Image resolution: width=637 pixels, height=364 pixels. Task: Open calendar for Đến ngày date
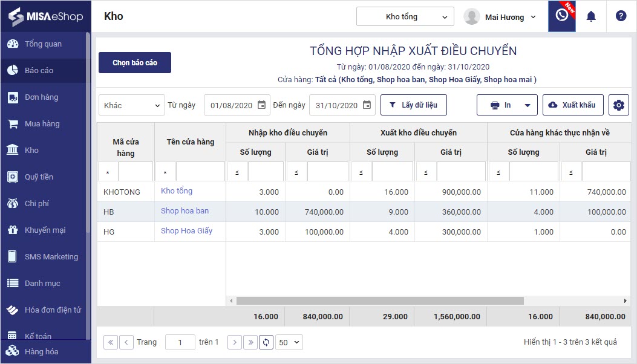pyautogui.click(x=367, y=105)
